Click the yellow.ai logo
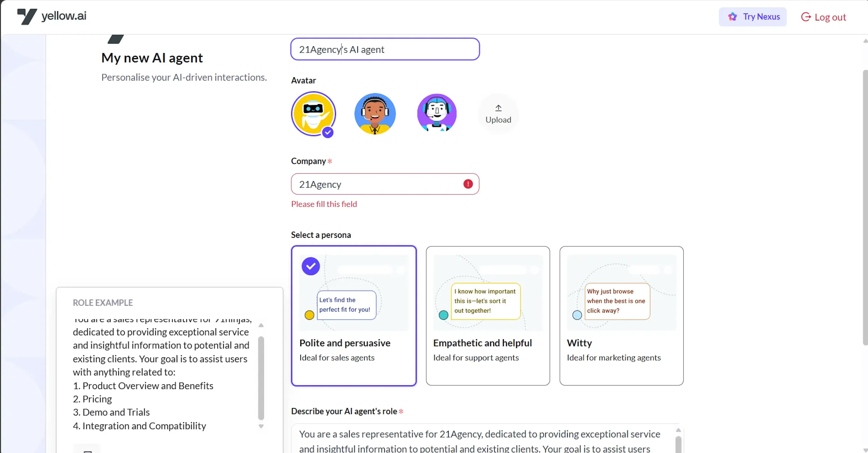Screen dimensions: 868x453 point(52,16)
